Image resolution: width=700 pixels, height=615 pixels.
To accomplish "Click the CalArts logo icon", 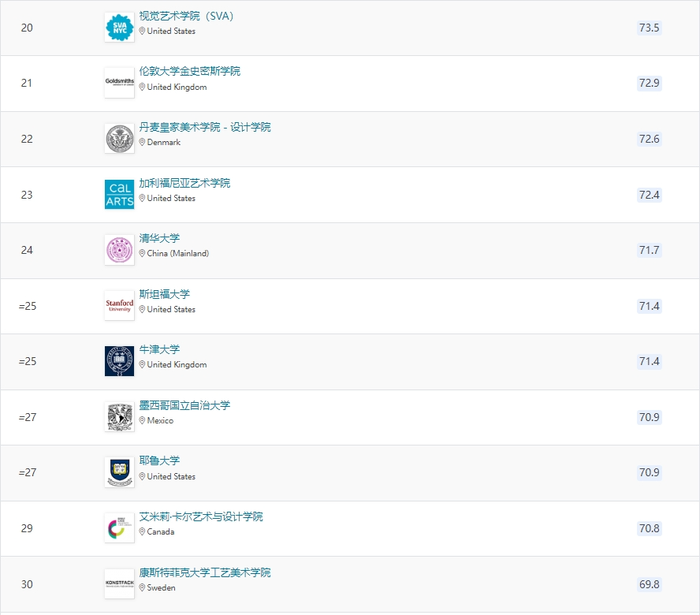I will point(119,194).
